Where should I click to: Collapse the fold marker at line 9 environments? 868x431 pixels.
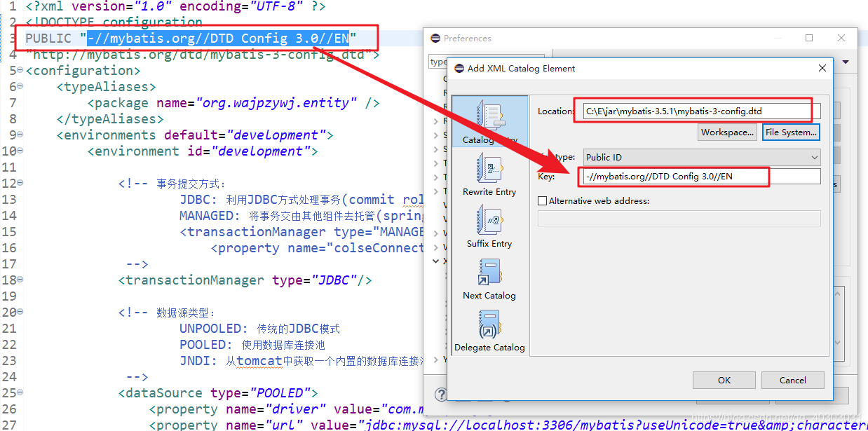tap(21, 135)
